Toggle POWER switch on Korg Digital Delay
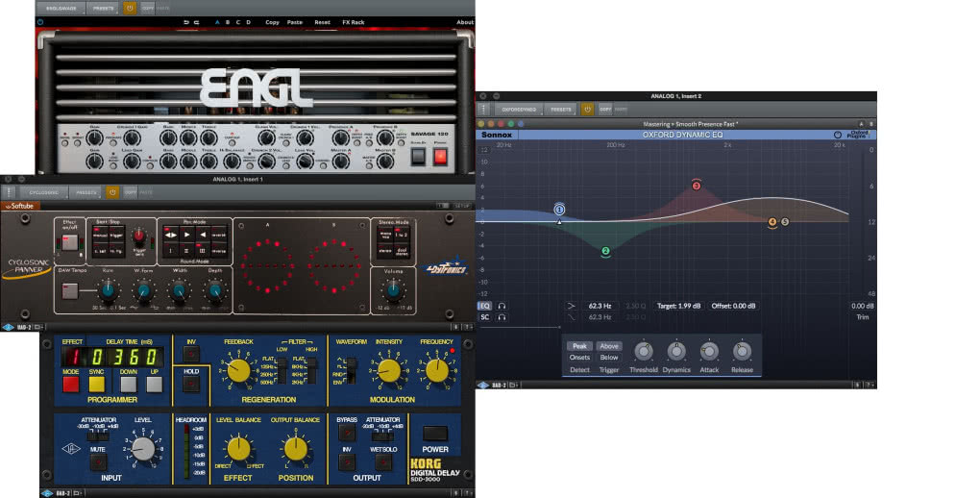The width and height of the screenshot is (980, 498). click(435, 433)
